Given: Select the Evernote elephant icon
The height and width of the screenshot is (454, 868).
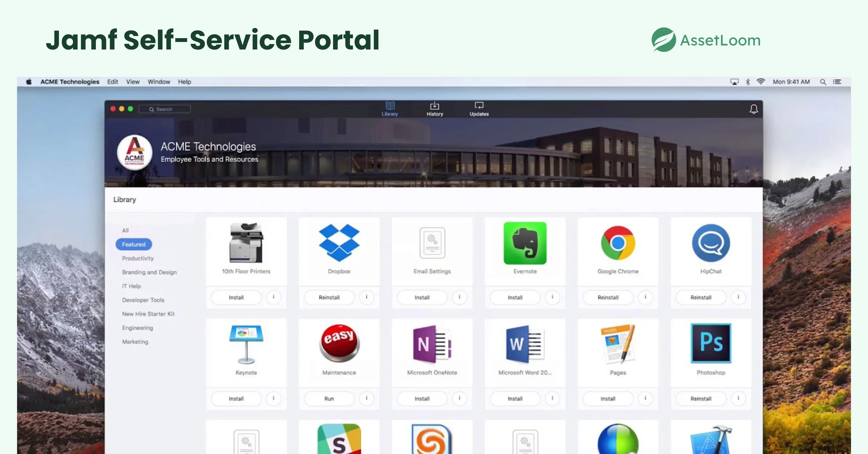Looking at the screenshot, I should [x=525, y=243].
